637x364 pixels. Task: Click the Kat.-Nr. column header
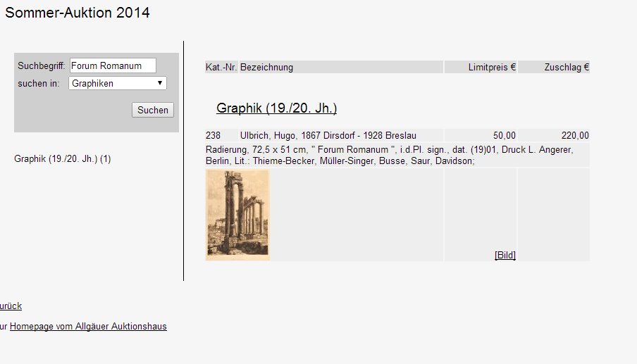point(221,67)
